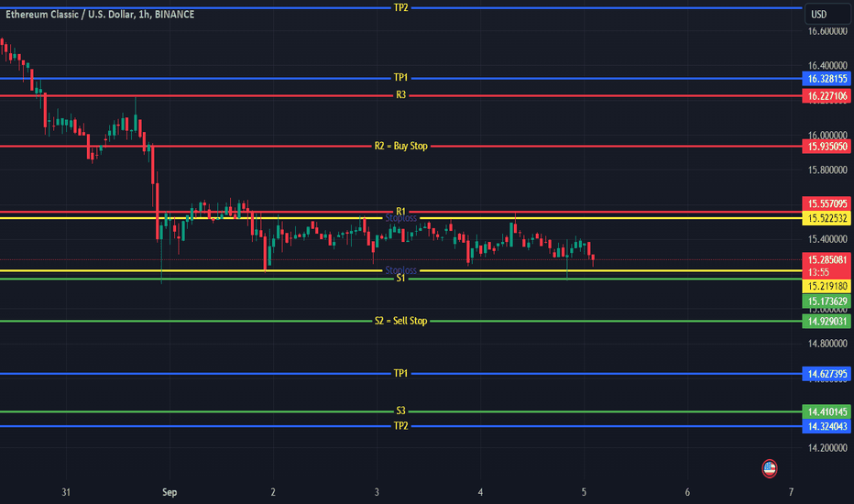The width and height of the screenshot is (854, 504).
Task: Select the yellow 15.522532 price tag
Action: click(x=827, y=218)
